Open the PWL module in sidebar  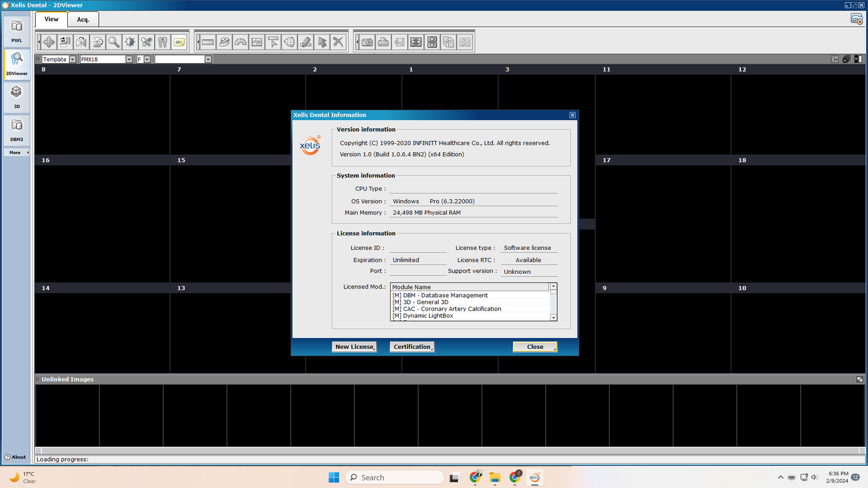click(x=17, y=31)
